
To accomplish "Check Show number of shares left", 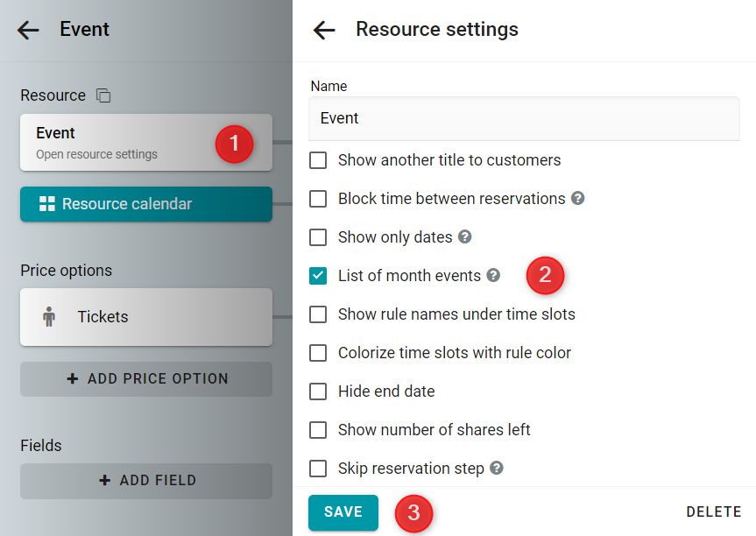I will click(318, 430).
